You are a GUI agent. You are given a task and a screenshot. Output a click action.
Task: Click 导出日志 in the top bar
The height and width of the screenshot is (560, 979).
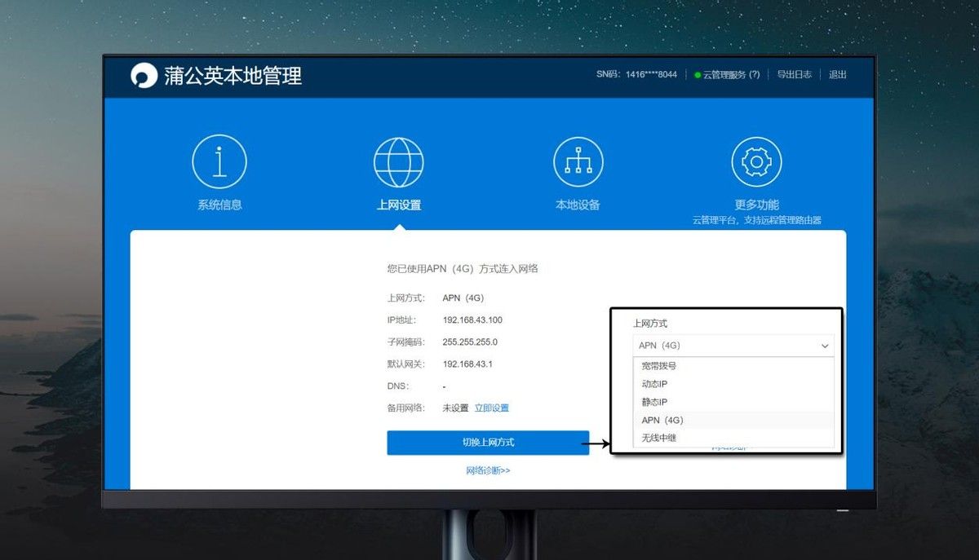(794, 75)
